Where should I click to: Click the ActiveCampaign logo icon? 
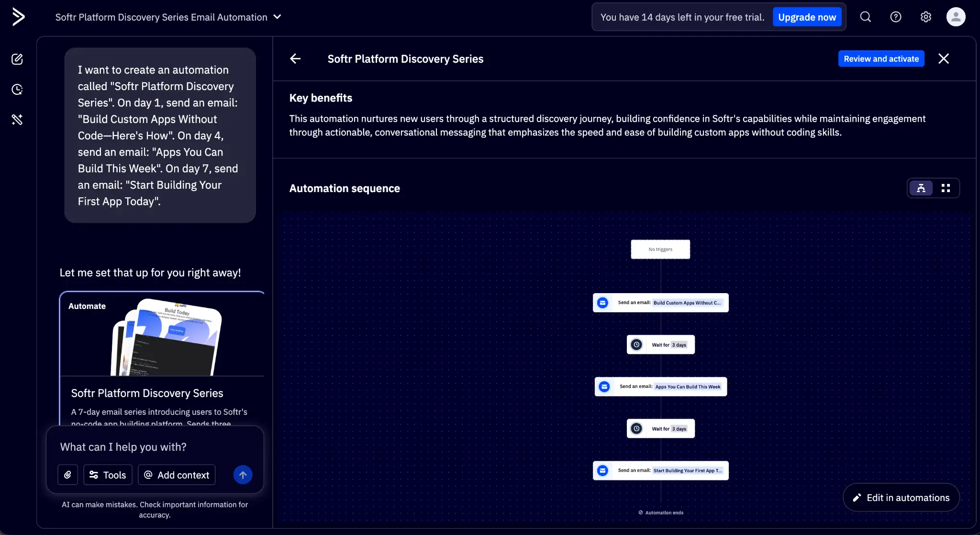[x=18, y=17]
